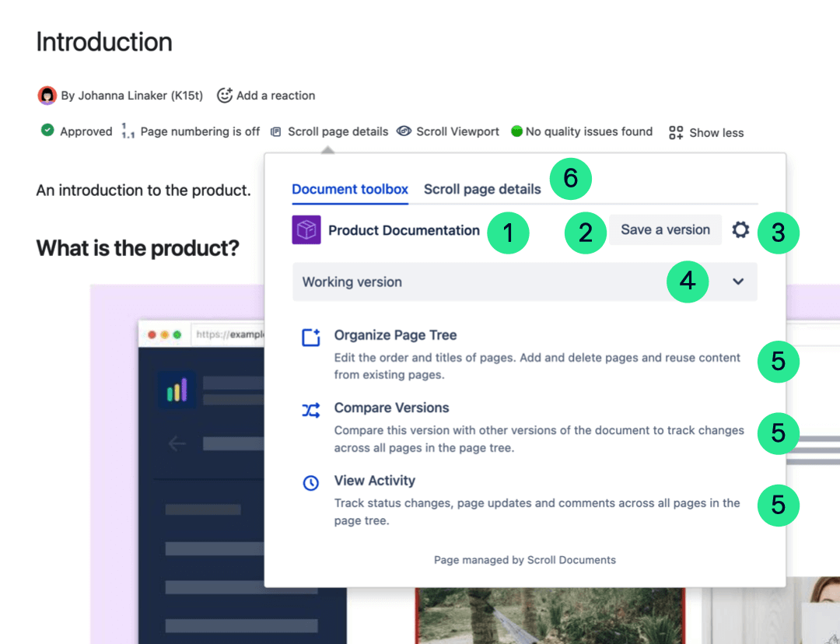
Task: Collapse the status bar with Show less
Action: 706,132
